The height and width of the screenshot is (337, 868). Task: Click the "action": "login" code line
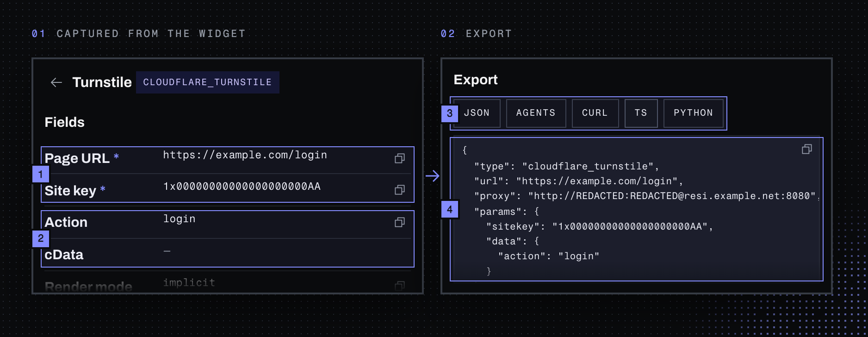click(x=549, y=256)
